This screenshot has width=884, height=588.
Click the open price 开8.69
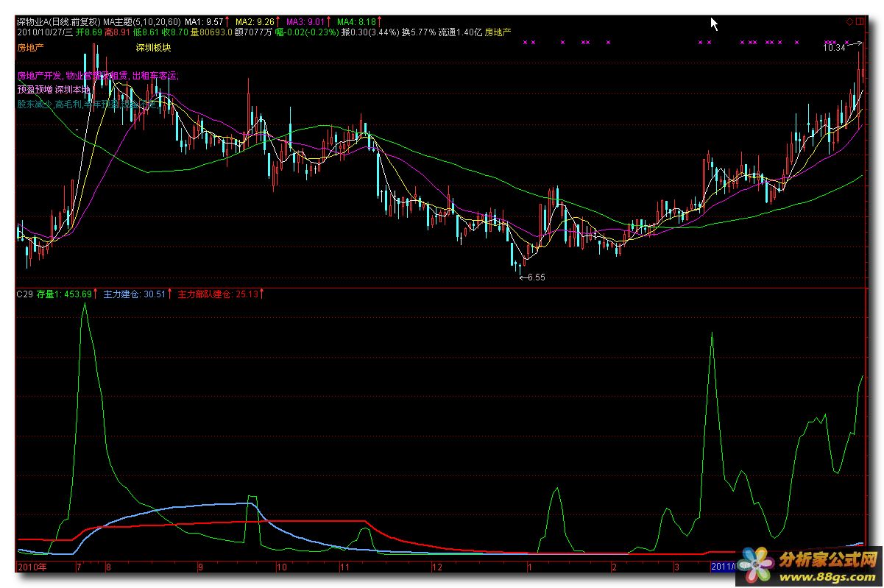coord(89,32)
